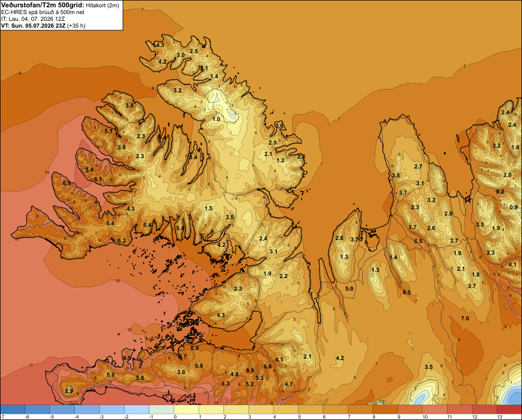
Task: Click the temperature value '6.1'
Action: click(x=98, y=179)
